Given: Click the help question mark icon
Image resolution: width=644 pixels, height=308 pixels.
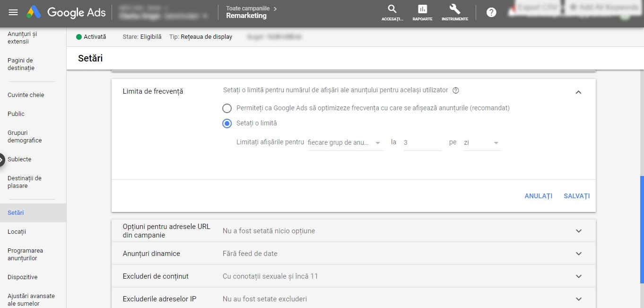Looking at the screenshot, I should [x=491, y=13].
